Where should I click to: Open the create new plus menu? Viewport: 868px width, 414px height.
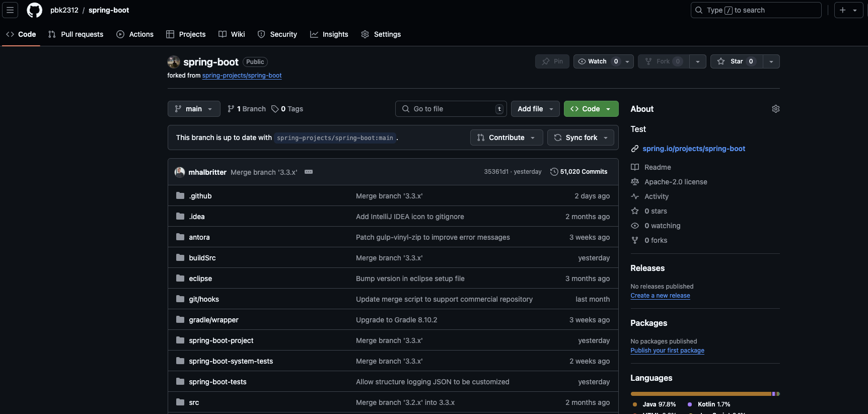[848, 10]
